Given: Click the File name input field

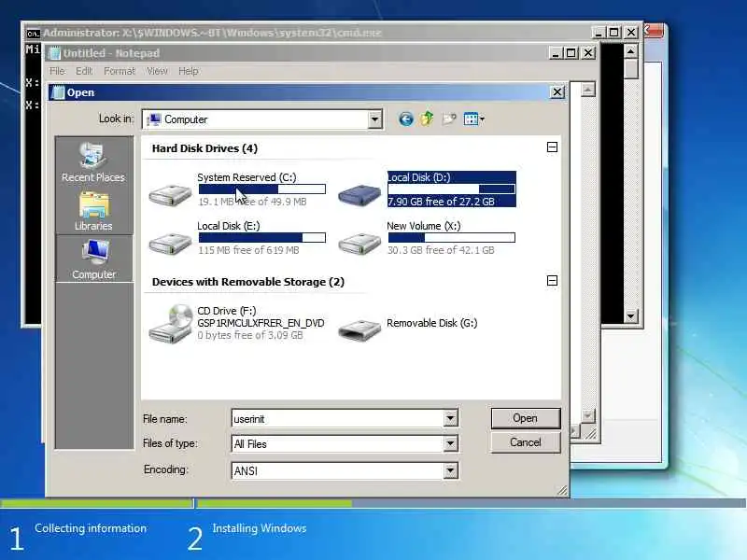Looking at the screenshot, I should [338, 418].
